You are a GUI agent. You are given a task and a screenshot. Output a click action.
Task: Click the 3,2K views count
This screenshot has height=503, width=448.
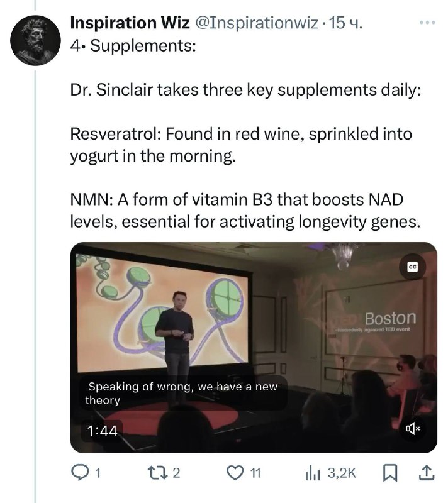342,473
